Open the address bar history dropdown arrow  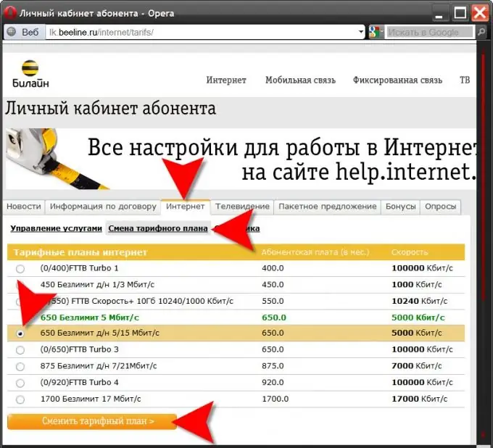(361, 31)
